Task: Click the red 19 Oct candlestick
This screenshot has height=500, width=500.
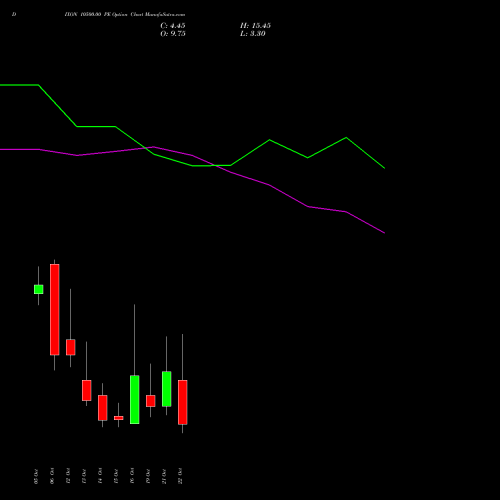Action: [x=150, y=401]
